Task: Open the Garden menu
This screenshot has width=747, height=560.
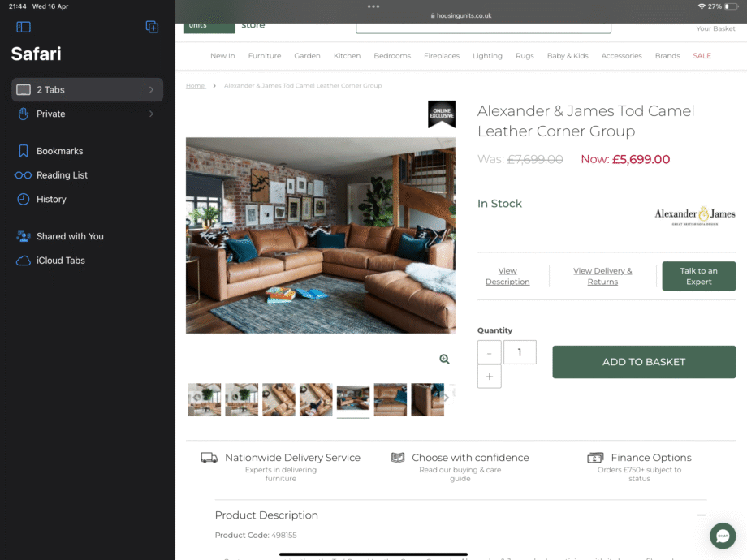Action: [x=307, y=56]
